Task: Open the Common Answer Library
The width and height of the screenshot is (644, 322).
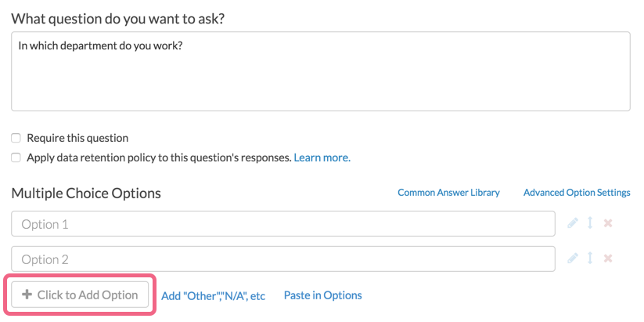Action: 448,193
